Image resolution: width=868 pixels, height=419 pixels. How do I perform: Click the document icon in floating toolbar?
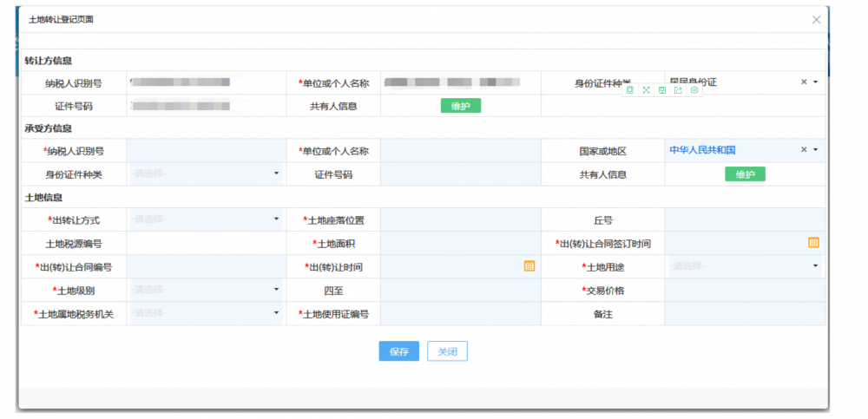pyautogui.click(x=630, y=90)
